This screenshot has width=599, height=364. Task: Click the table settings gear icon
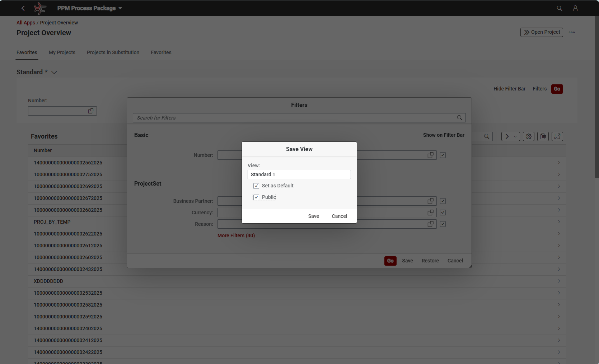pos(528,136)
